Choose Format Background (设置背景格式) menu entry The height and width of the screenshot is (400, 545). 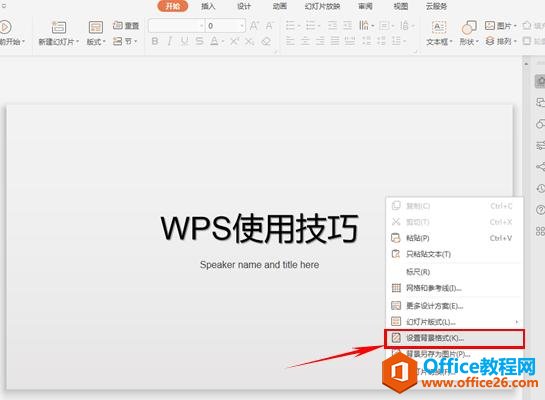pos(454,338)
